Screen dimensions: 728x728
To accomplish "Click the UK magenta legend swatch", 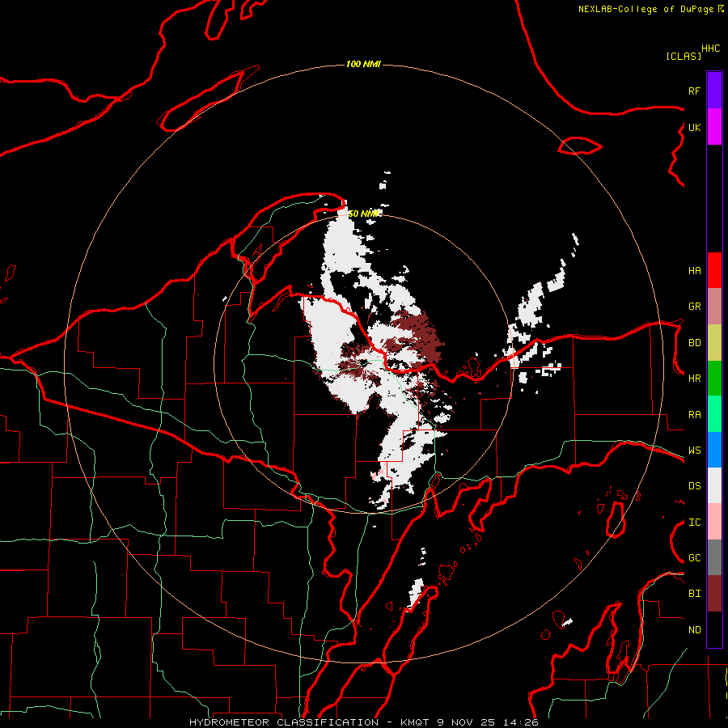I will coord(714,127).
